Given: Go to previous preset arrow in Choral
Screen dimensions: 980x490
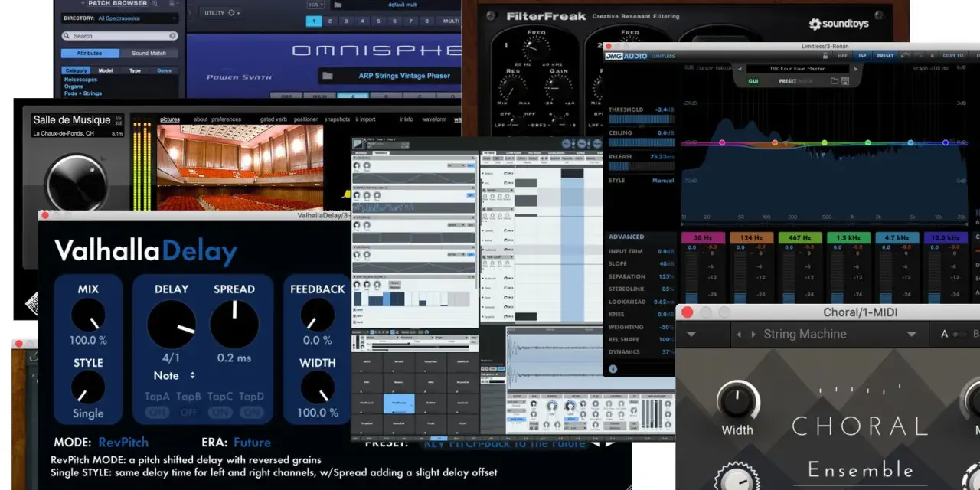Looking at the screenshot, I should (740, 335).
